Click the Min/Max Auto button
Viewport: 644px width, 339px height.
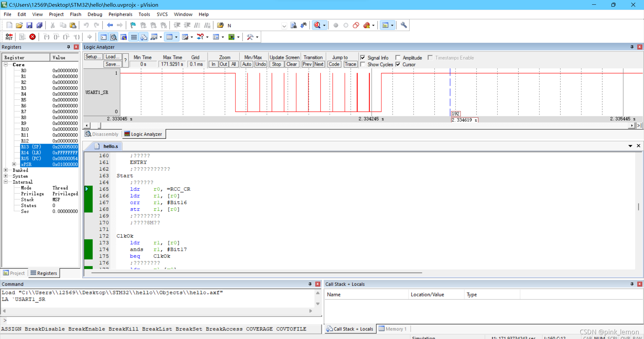click(247, 64)
